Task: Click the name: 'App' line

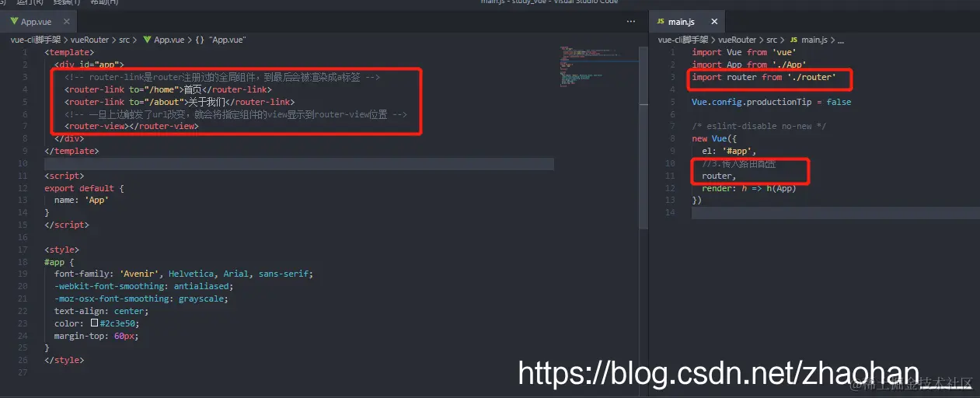Action: [81, 200]
